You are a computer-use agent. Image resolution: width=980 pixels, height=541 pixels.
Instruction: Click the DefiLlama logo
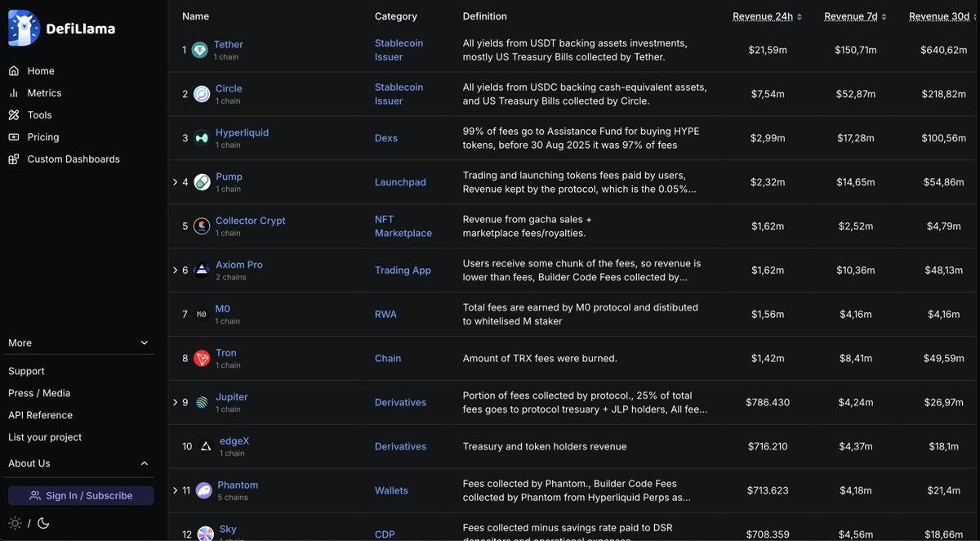pyautogui.click(x=61, y=28)
